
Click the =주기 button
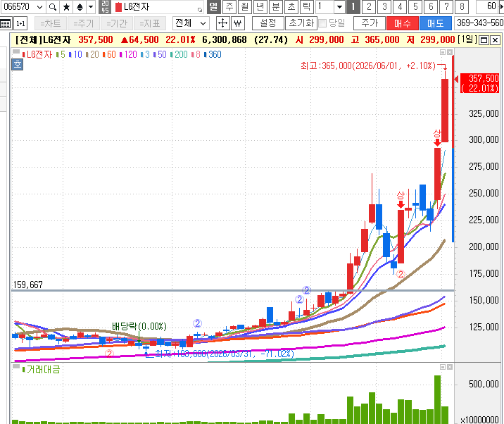pyautogui.click(x=83, y=23)
